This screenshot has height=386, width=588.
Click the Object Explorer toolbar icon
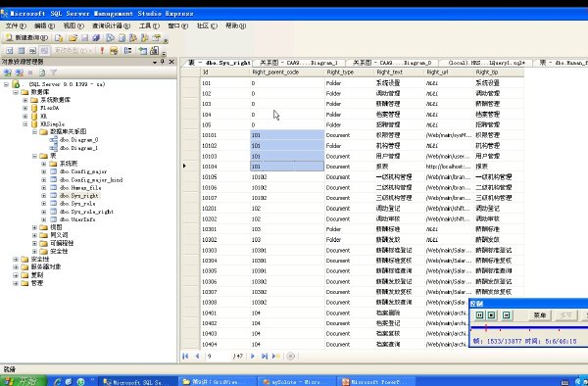tap(132, 38)
